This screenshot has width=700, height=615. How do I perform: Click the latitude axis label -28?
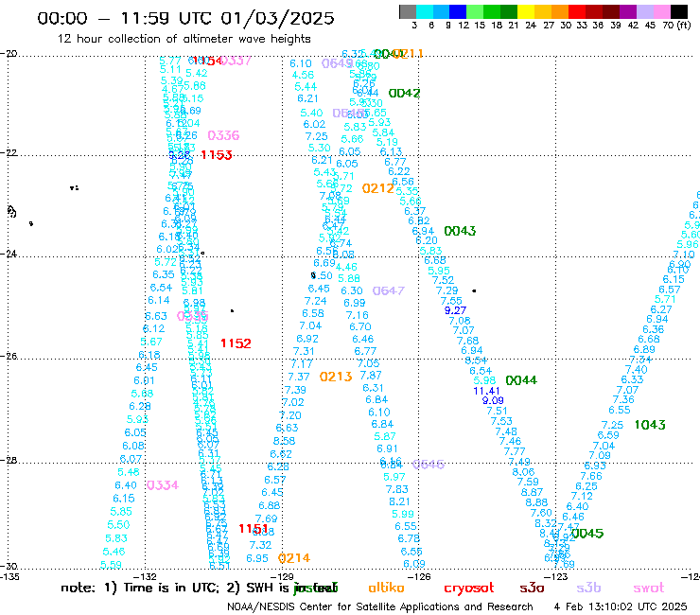click(x=9, y=461)
